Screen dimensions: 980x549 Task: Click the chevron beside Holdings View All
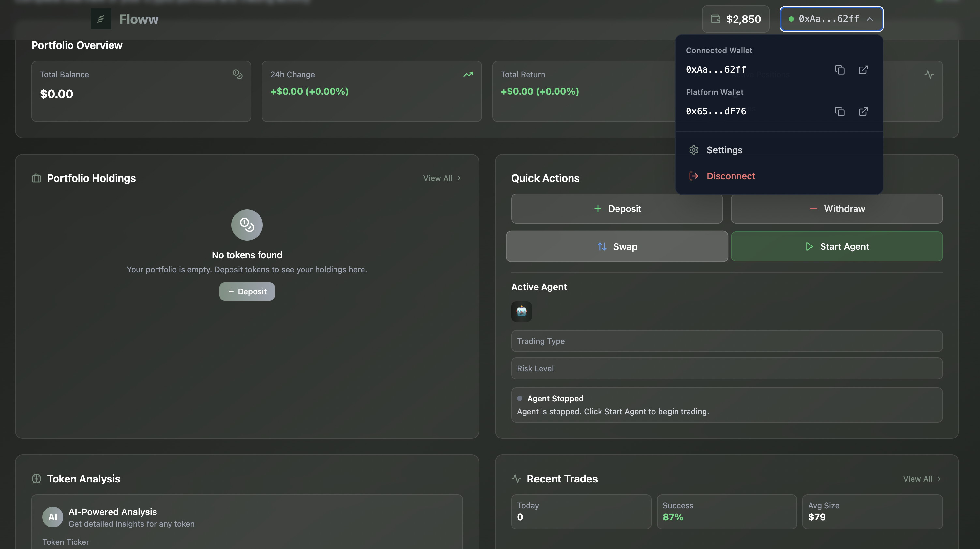(x=459, y=178)
